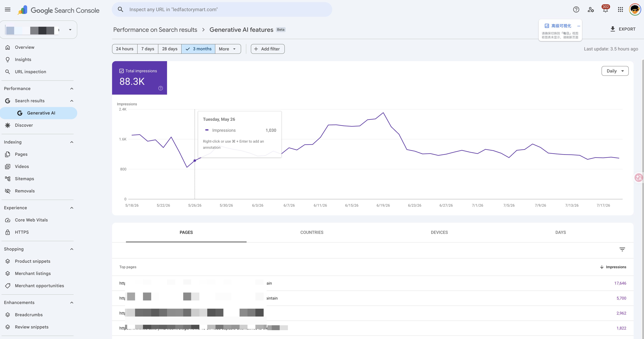This screenshot has height=339, width=644.
Task: Open the account profile avatar
Action: [635, 9]
